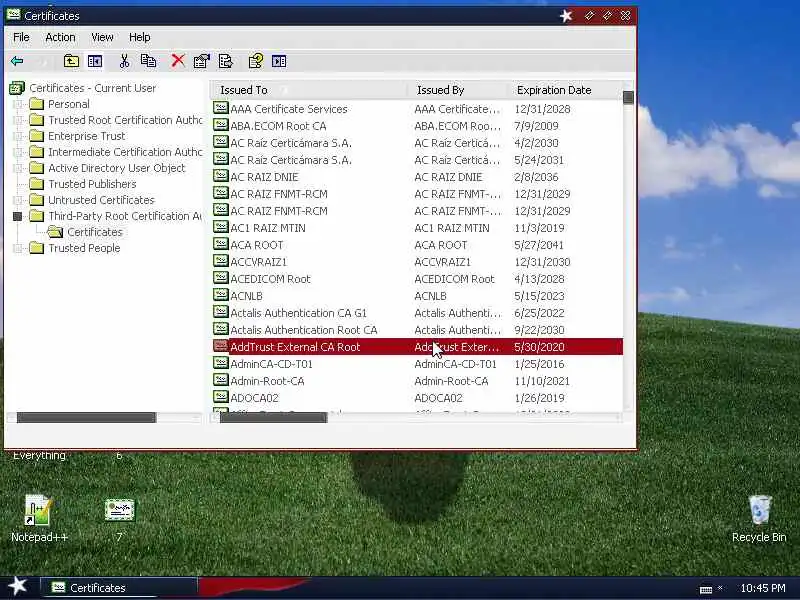
Task: Expand the Active Directory User Object node
Action: 18,168
